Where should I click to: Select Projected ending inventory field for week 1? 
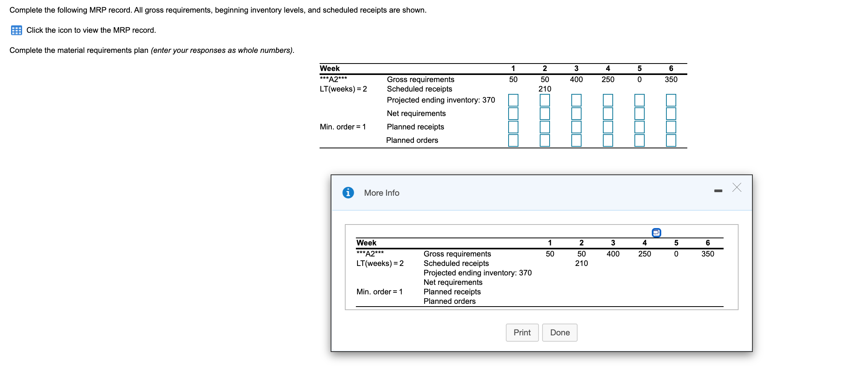coord(513,100)
